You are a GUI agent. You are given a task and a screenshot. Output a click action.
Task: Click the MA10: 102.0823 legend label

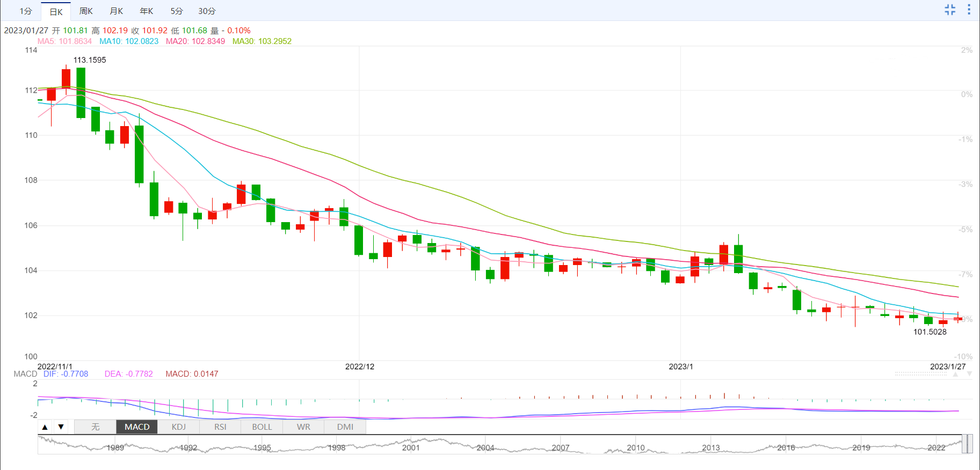pos(129,41)
